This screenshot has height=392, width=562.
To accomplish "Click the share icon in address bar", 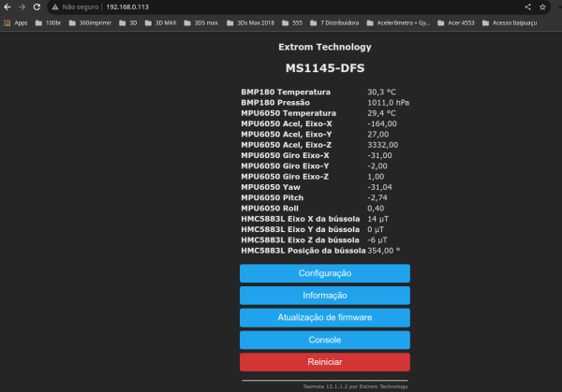I will point(528,7).
